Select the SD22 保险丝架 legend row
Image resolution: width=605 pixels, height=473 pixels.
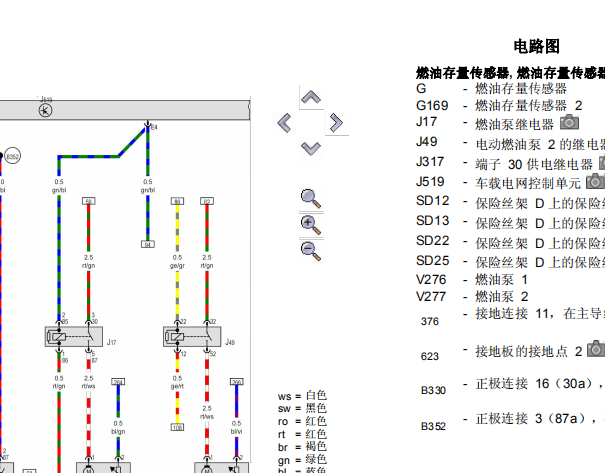(x=510, y=242)
